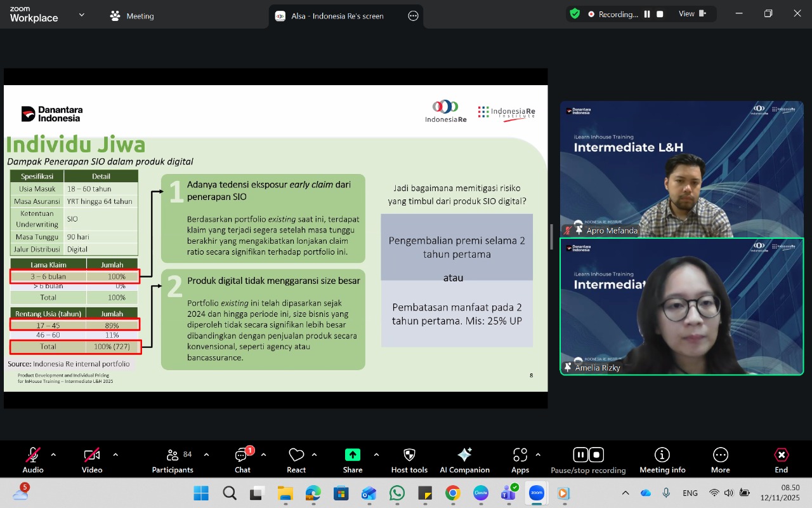Image resolution: width=812 pixels, height=508 pixels.
Task: Expand audio options arrow next to Audio
Action: [x=53, y=455]
